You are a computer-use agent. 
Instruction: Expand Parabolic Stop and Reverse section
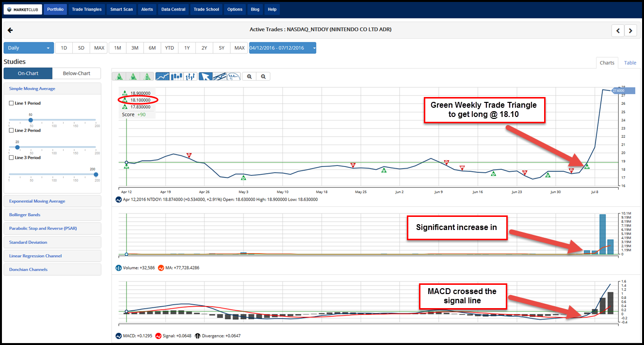click(x=52, y=229)
